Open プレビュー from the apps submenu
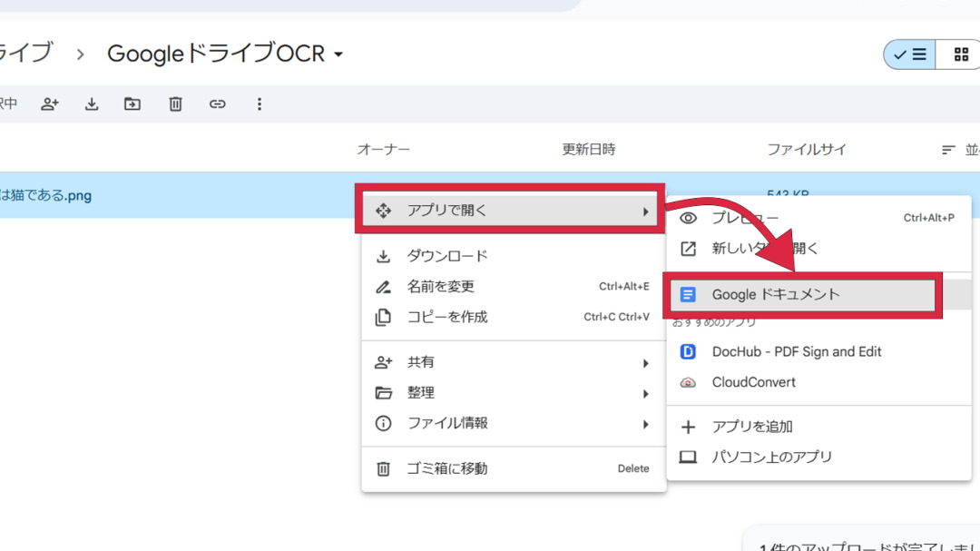Image resolution: width=980 pixels, height=551 pixels. [x=745, y=218]
